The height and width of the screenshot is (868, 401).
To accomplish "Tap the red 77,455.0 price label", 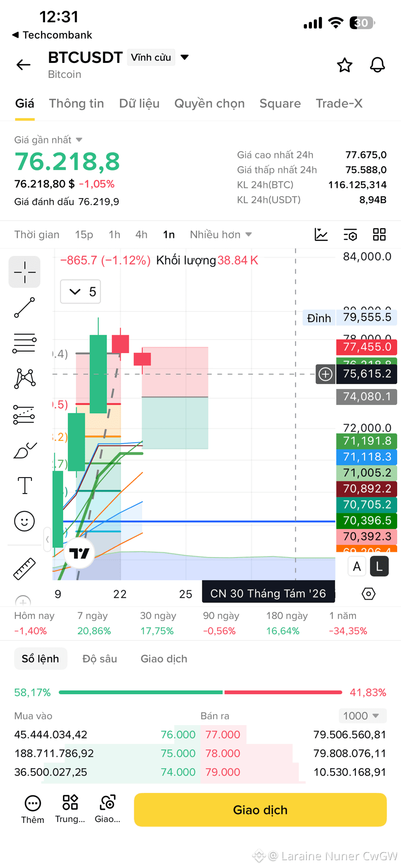I will pos(367,347).
